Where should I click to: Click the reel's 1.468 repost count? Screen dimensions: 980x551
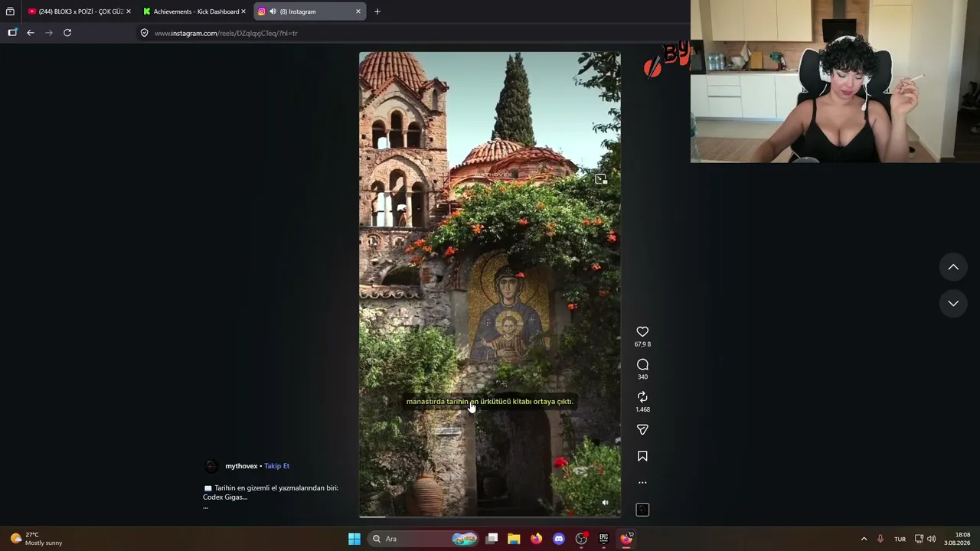point(642,409)
